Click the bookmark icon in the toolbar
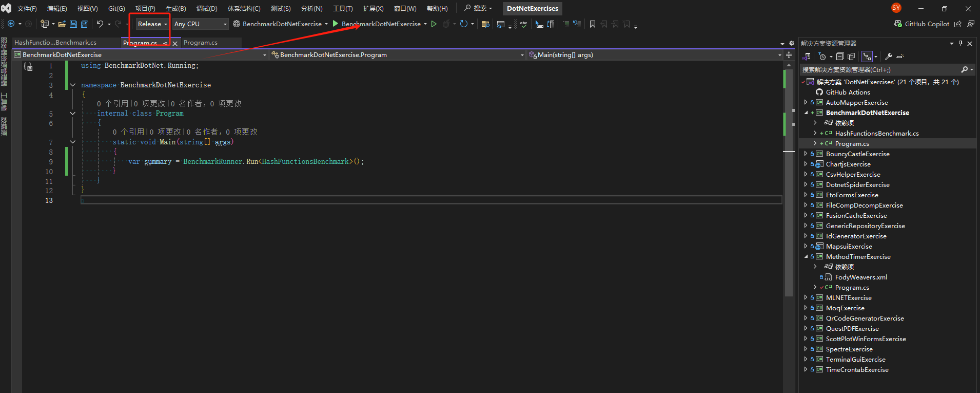The width and height of the screenshot is (980, 393). (x=593, y=24)
